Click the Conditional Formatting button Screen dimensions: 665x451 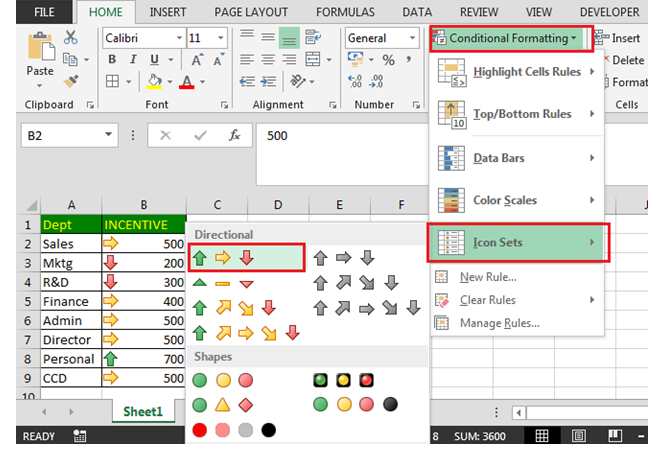[511, 38]
